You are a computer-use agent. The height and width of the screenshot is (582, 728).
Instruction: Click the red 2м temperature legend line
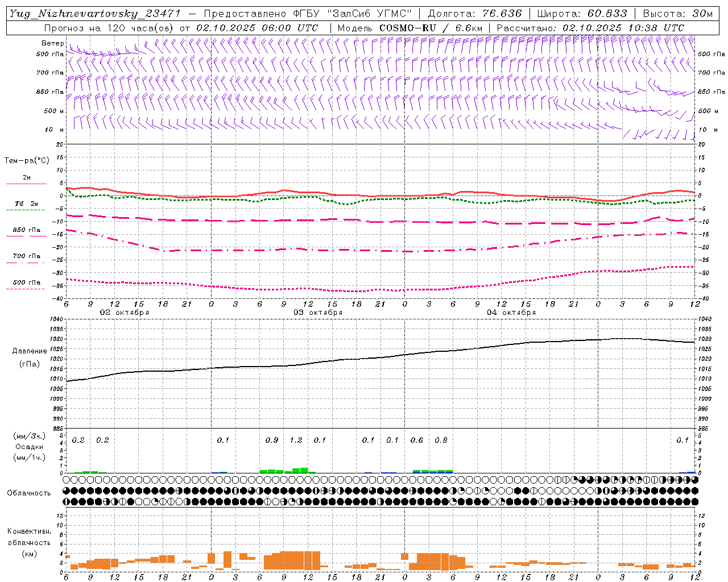click(x=26, y=184)
